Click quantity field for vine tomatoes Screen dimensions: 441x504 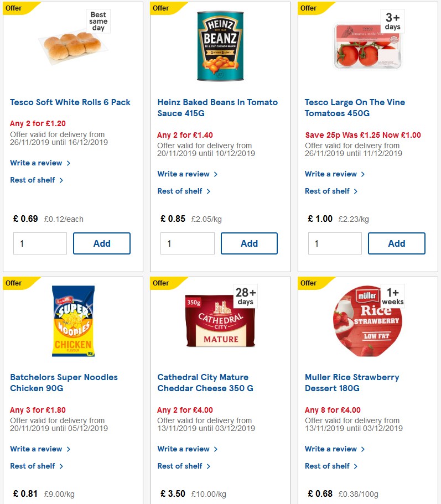pyautogui.click(x=335, y=243)
